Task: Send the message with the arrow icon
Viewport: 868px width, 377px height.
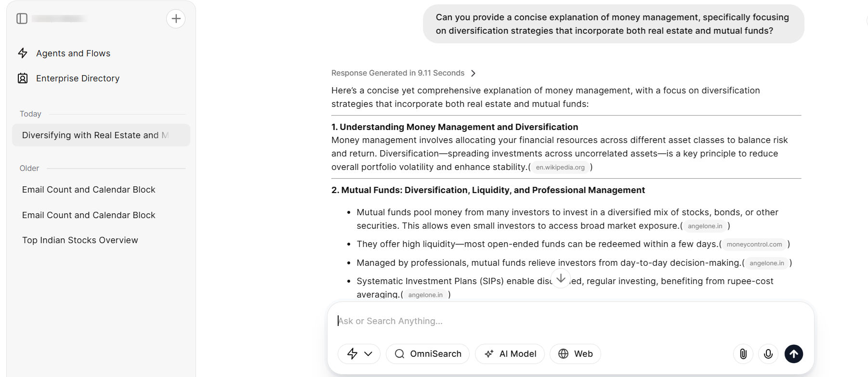Action: click(794, 354)
